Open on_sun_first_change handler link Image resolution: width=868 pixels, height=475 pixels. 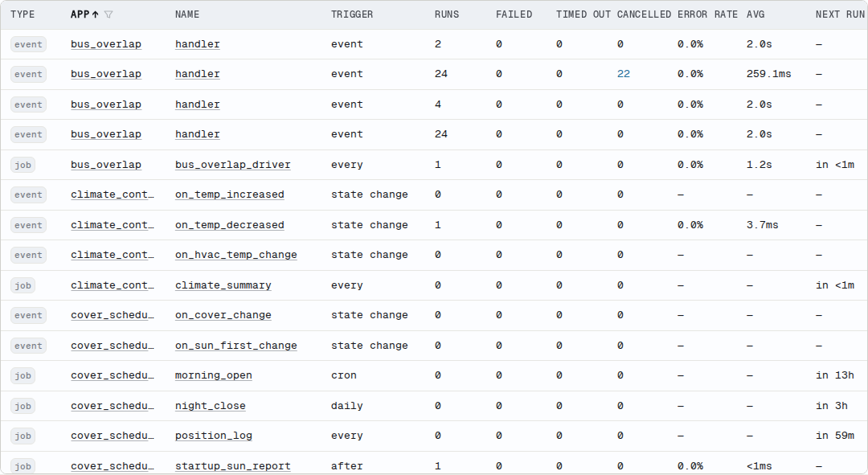pos(235,346)
